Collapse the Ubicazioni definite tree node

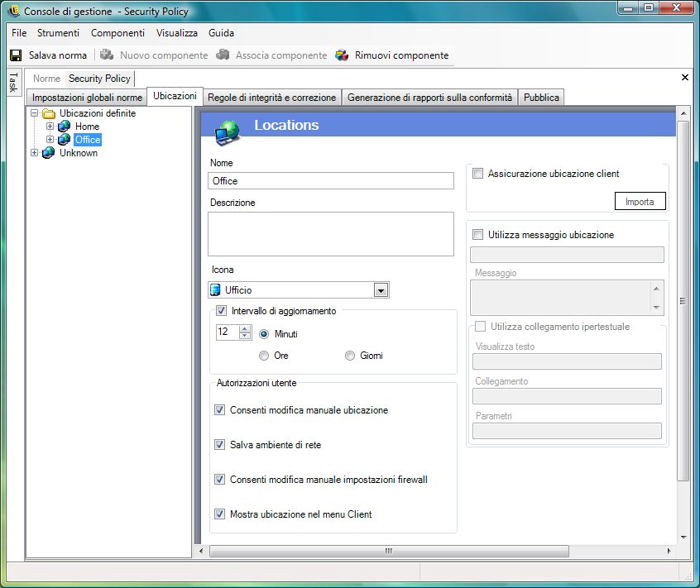(x=35, y=113)
